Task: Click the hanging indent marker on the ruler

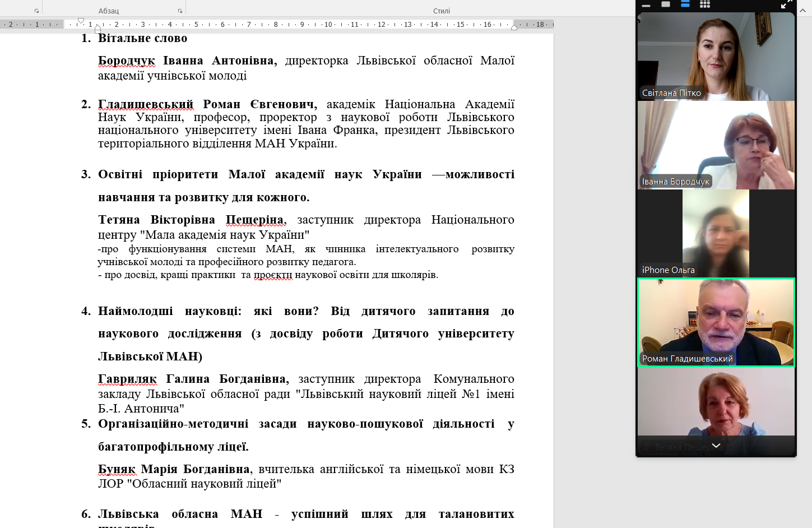Action: click(x=98, y=27)
